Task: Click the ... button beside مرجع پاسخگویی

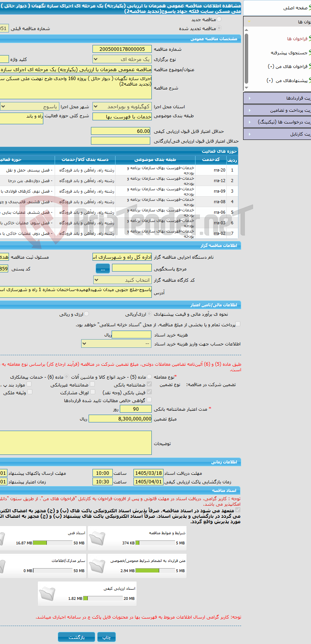Action: tap(103, 268)
